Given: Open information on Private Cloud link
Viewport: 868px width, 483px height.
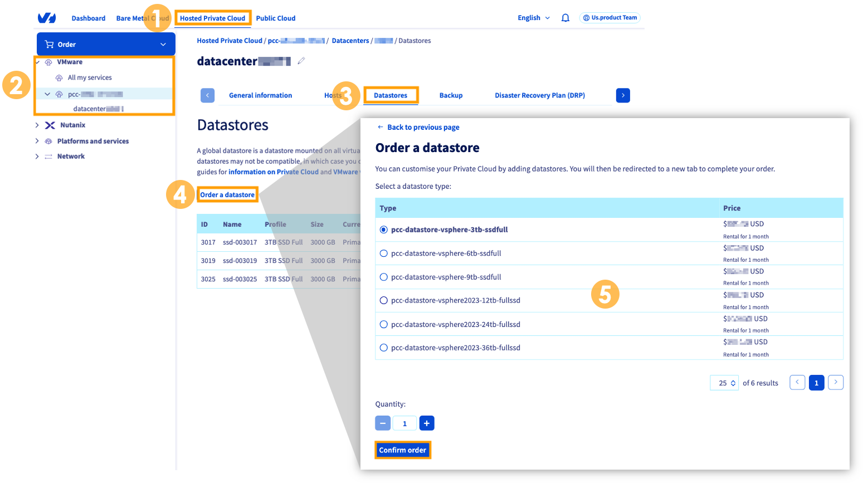Looking at the screenshot, I should pyautogui.click(x=274, y=172).
